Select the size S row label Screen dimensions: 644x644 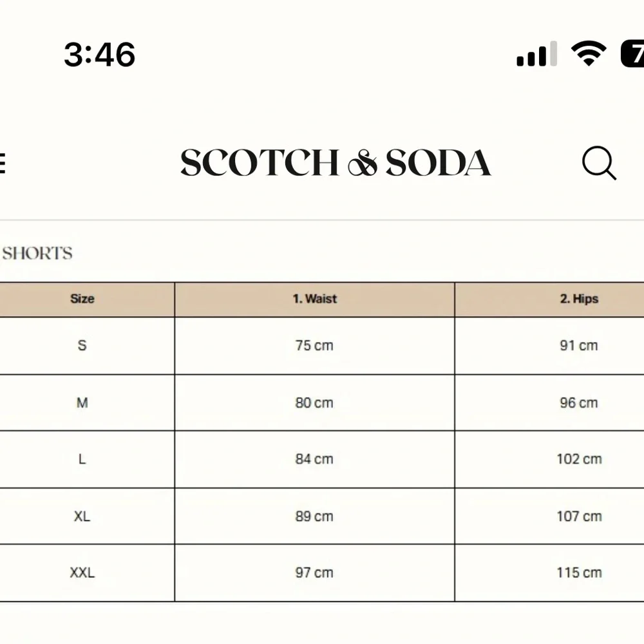82,345
